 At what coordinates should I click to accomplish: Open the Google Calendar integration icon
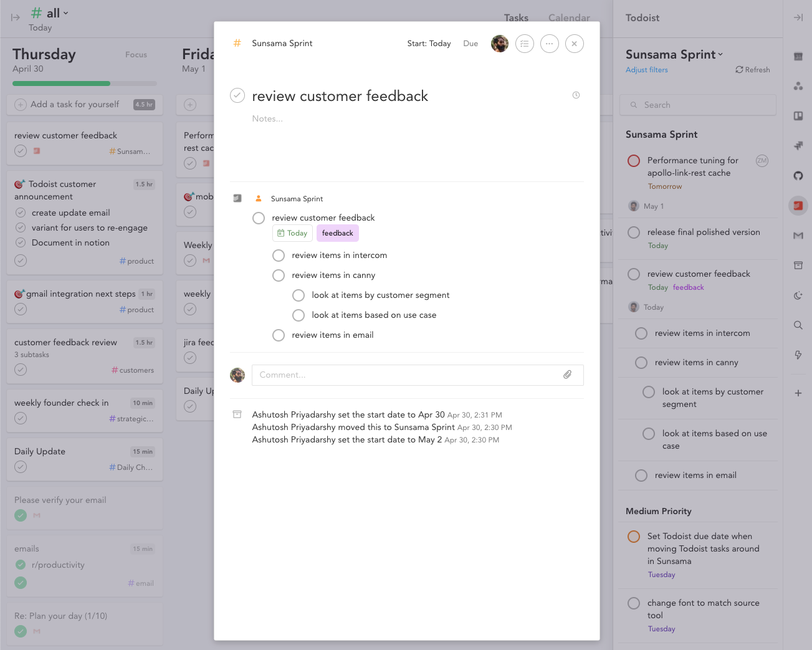[798, 56]
